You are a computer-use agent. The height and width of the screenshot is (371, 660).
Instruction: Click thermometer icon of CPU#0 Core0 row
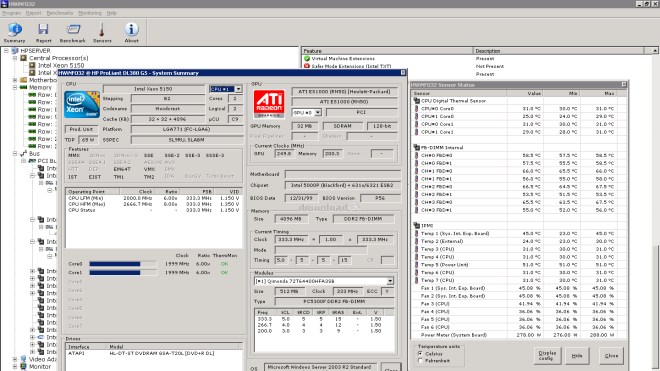point(417,109)
